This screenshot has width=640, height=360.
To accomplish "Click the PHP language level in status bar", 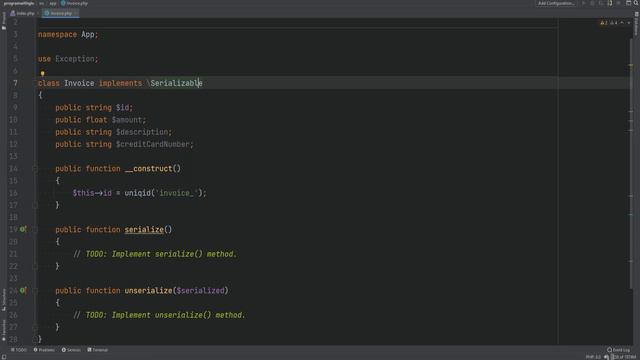I will click(x=593, y=357).
